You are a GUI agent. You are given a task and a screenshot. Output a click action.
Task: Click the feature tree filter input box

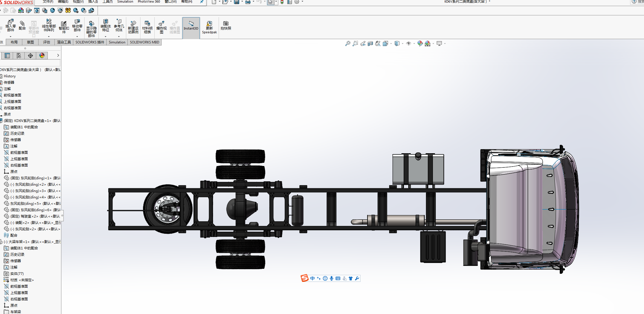(30, 63)
